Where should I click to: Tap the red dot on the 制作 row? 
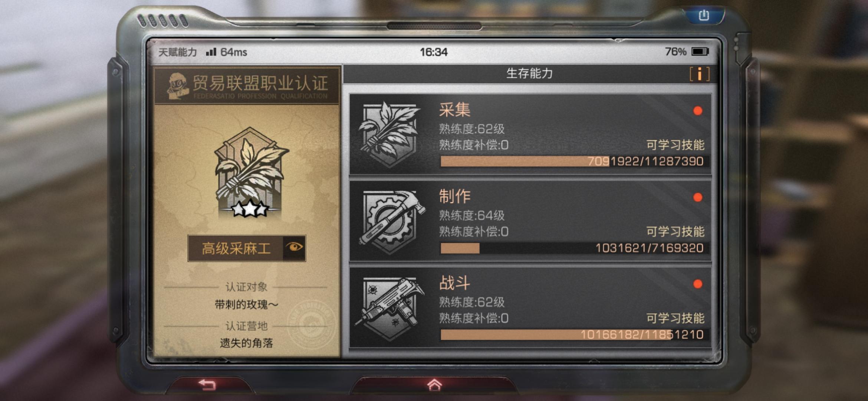pos(697,197)
